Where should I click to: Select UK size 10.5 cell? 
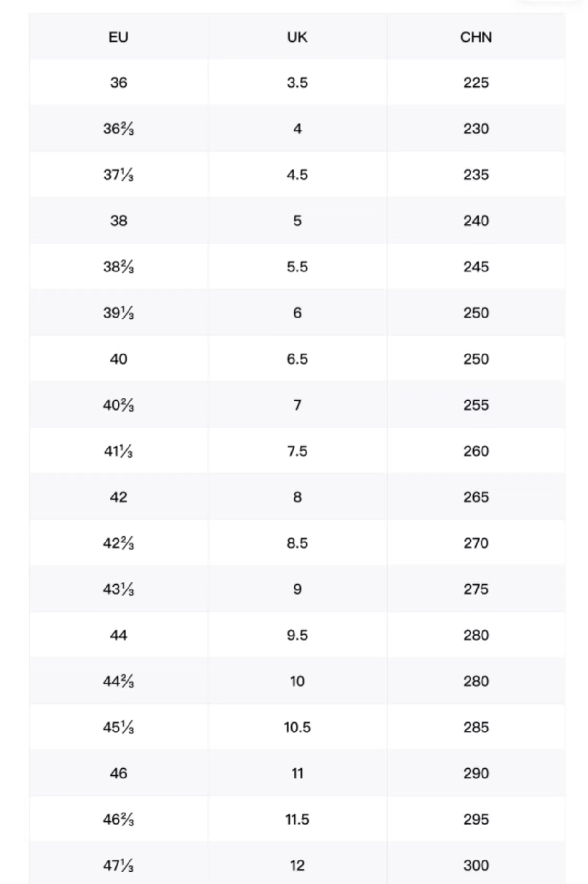[x=297, y=727]
